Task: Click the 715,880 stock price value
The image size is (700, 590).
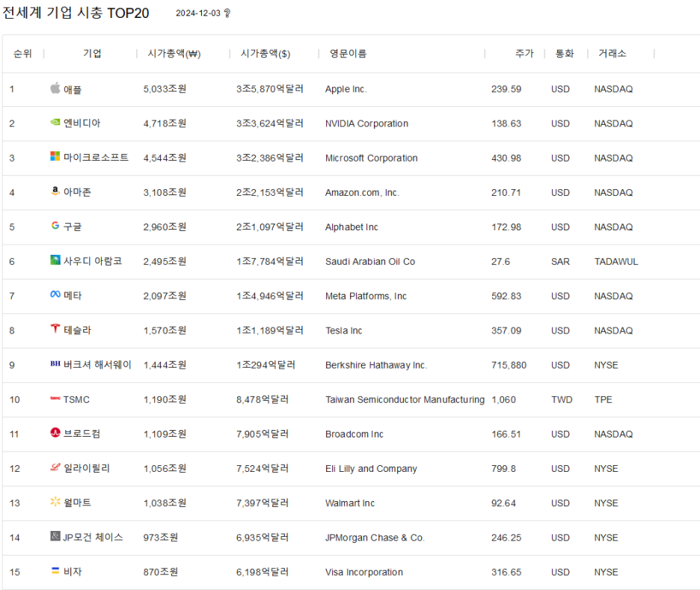Action: click(509, 365)
